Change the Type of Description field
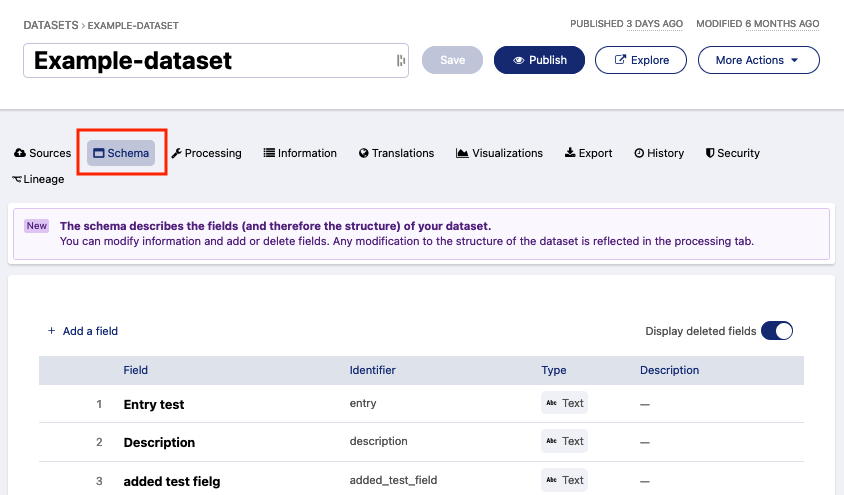 (x=564, y=441)
